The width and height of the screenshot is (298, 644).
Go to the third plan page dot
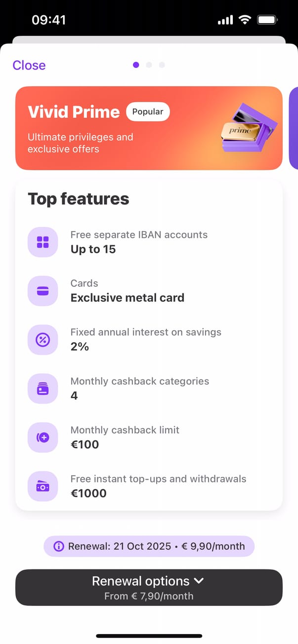tap(162, 65)
